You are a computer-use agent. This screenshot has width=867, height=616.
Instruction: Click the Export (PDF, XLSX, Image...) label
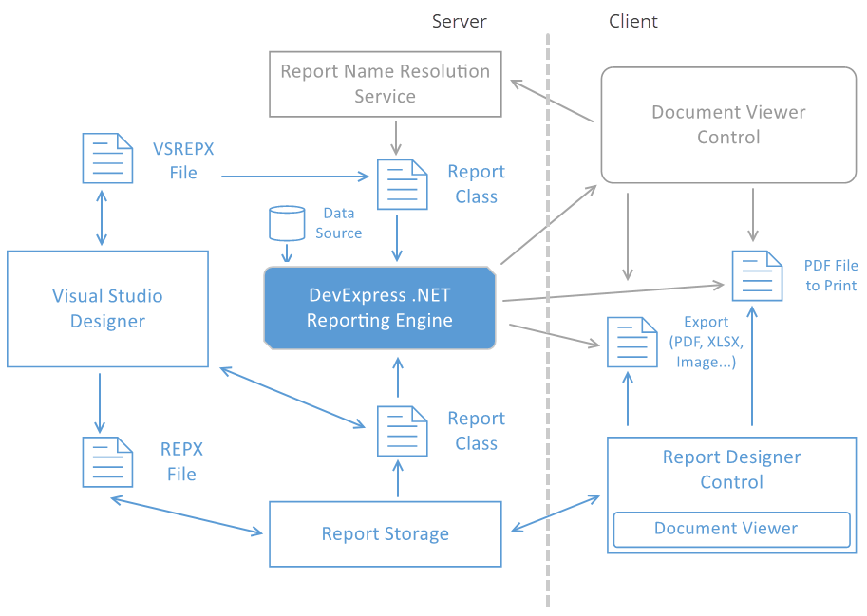click(707, 342)
